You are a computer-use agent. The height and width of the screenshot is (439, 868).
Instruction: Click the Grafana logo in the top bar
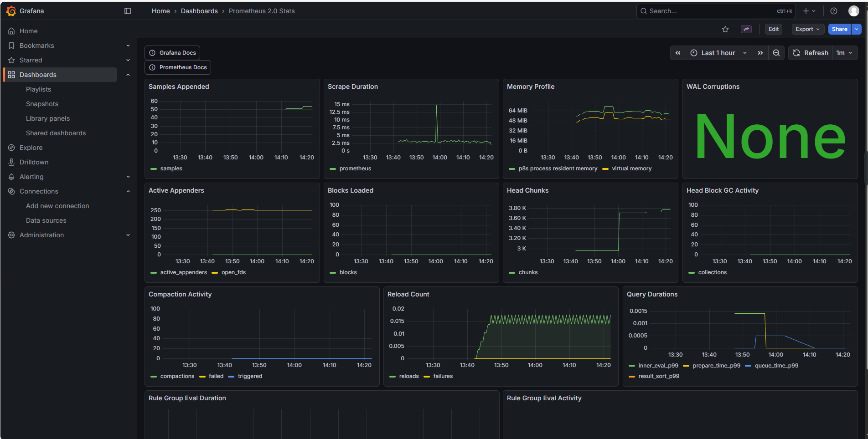(11, 10)
